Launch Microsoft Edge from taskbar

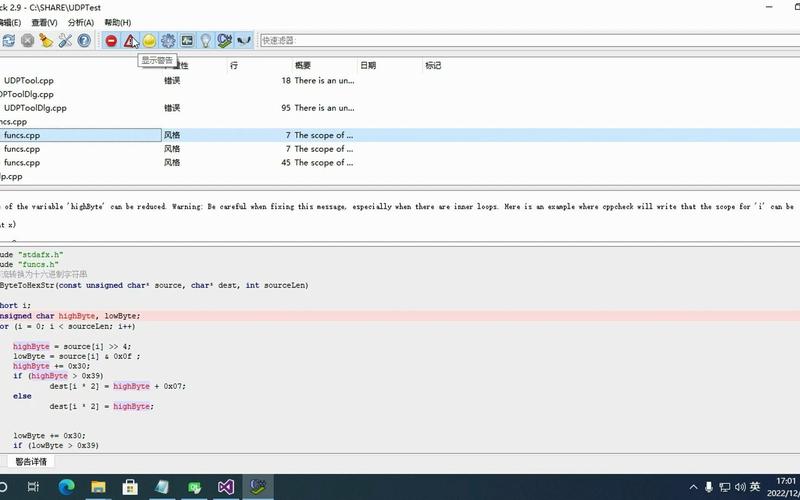(66, 487)
